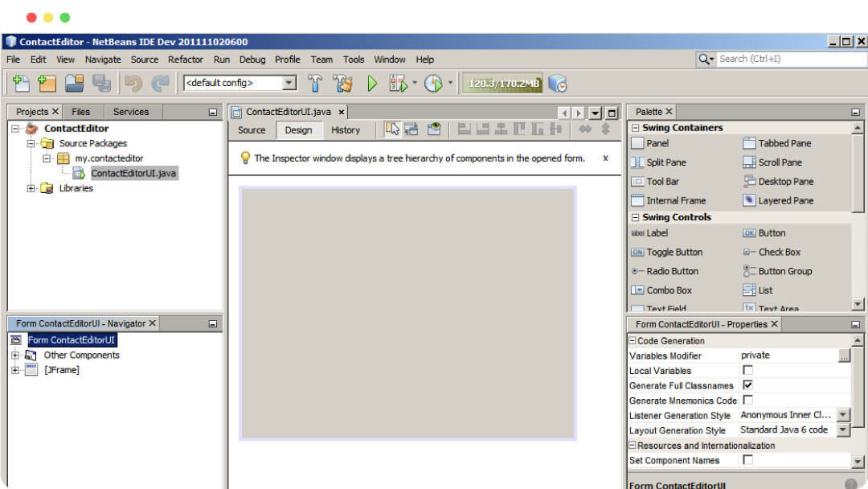Activate the Preview Design eye icon
The width and height of the screenshot is (868, 489).
[433, 129]
